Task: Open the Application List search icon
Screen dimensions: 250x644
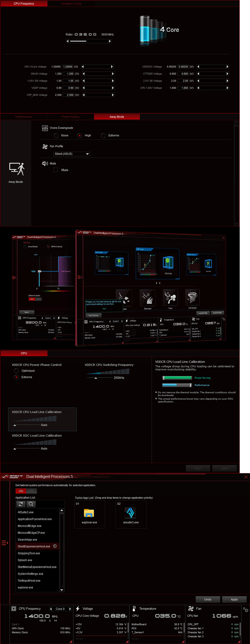Action: 31,504
